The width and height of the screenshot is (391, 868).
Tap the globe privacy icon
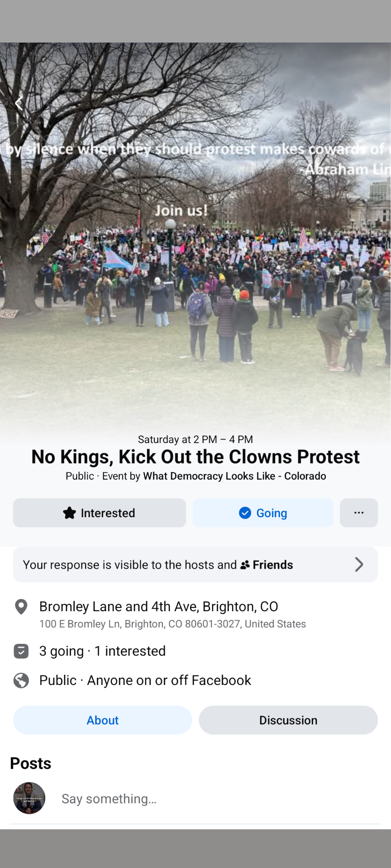(21, 680)
